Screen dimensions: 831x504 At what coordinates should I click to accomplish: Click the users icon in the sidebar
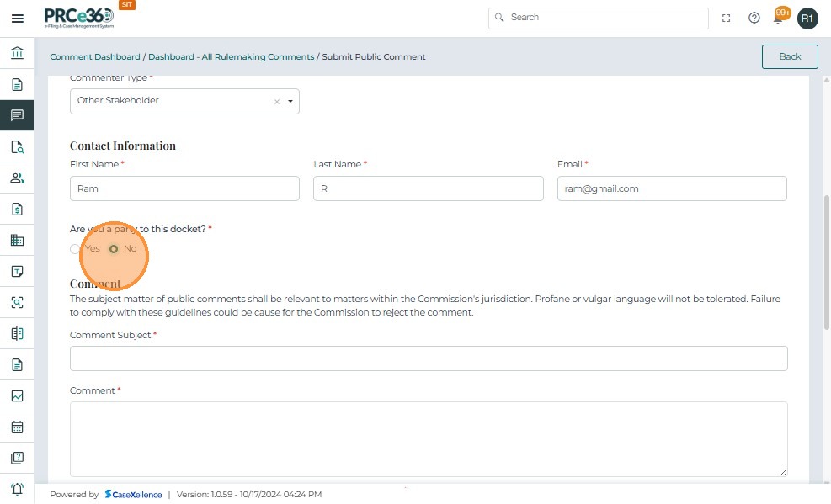click(x=17, y=178)
